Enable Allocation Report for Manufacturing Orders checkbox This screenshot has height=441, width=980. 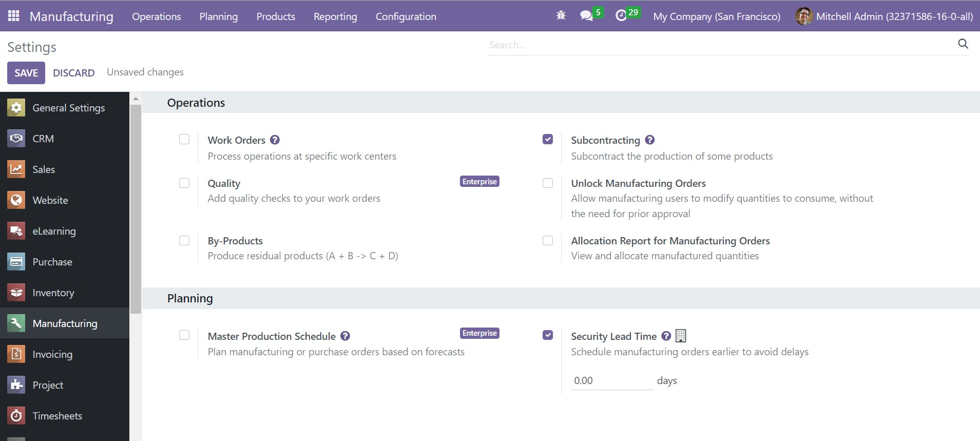click(x=548, y=240)
